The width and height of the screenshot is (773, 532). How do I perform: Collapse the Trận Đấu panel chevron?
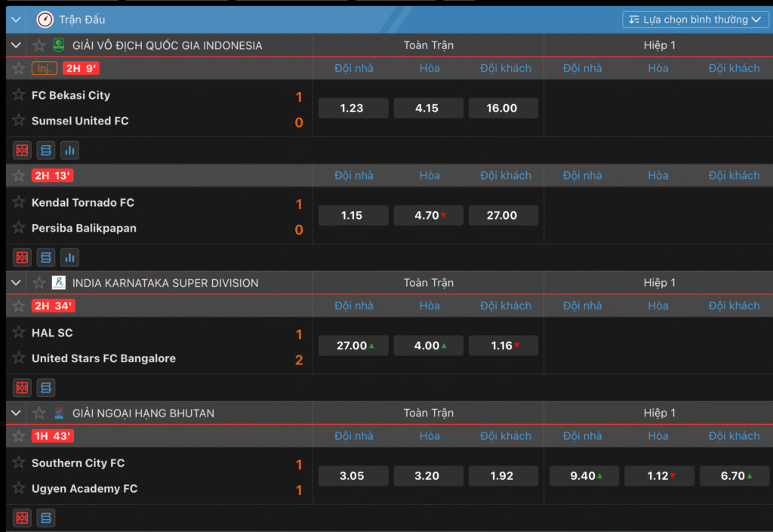[x=16, y=20]
